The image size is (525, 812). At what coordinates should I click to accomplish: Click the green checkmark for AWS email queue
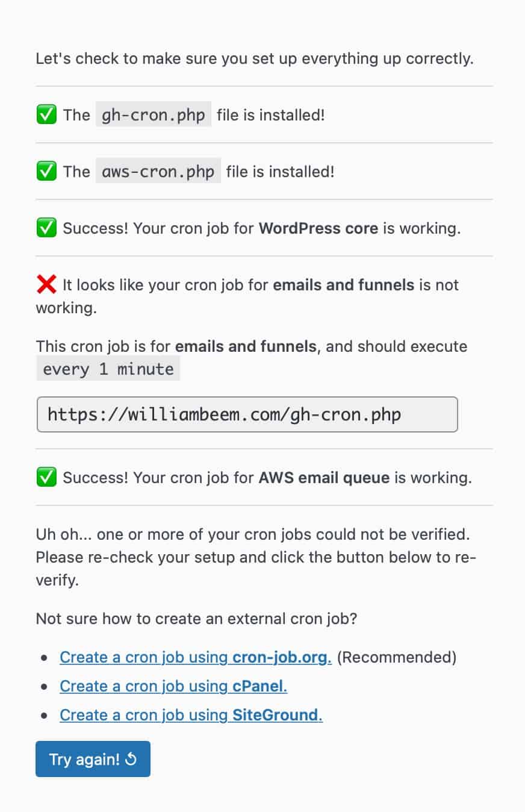(46, 477)
